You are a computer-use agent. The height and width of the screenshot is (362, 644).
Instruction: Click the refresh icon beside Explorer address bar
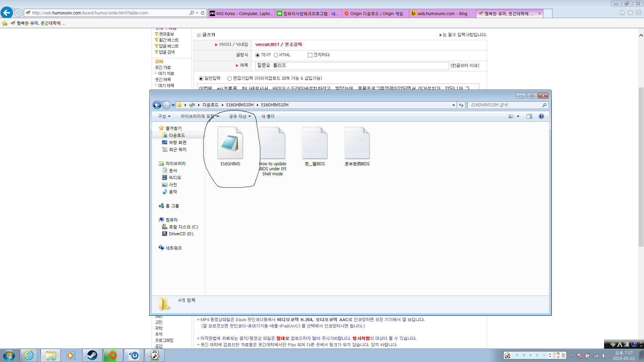[x=461, y=105]
